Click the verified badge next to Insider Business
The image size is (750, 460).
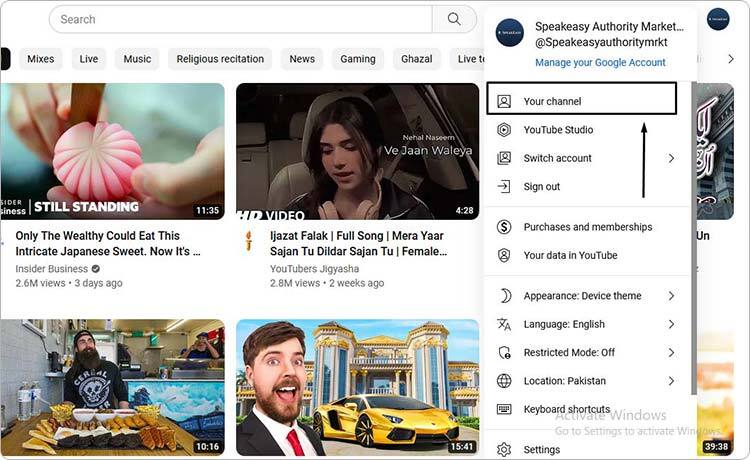96,269
